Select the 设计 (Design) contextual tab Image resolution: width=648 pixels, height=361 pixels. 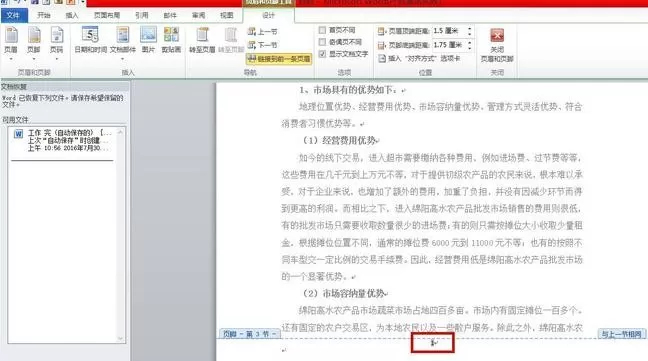269,15
